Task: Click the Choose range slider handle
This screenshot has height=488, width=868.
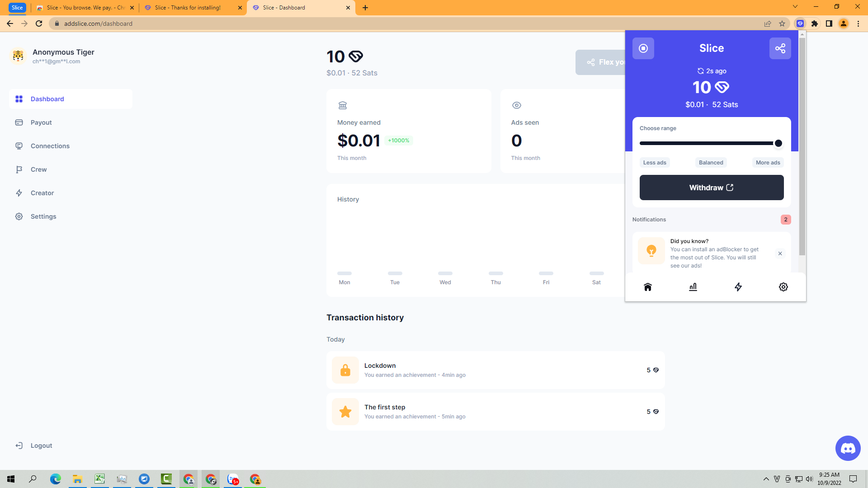Action: (x=778, y=143)
